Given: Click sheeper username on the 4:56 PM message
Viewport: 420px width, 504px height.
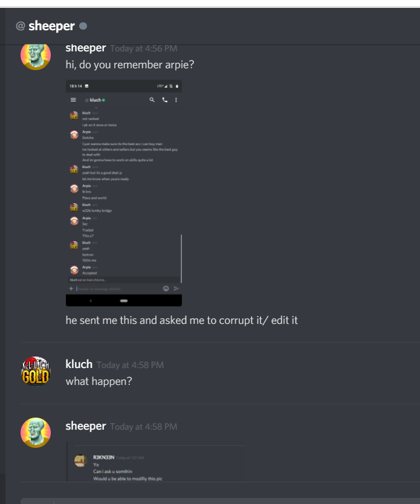Looking at the screenshot, I should 86,48.
